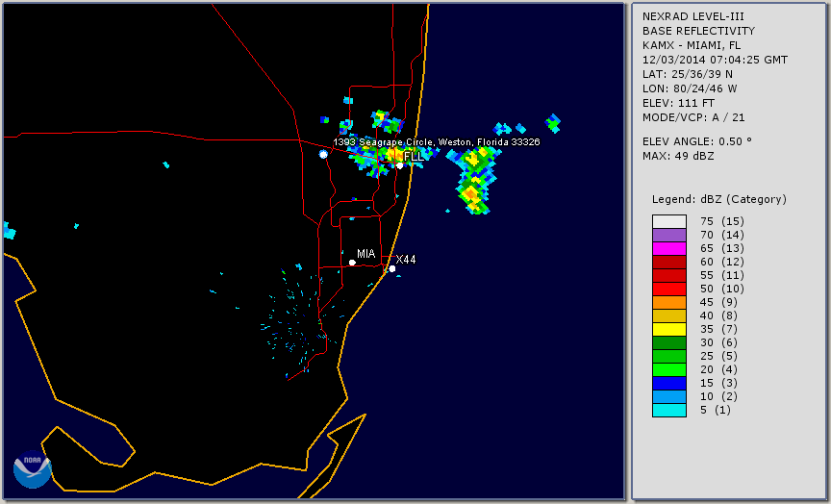Click the 'FLL' map label
Image resolution: width=831 pixels, height=504 pixels.
[x=414, y=157]
